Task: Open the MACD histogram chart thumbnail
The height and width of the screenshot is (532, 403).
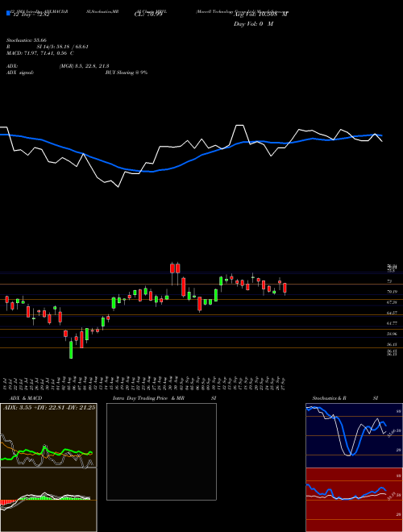Action: click(x=48, y=500)
